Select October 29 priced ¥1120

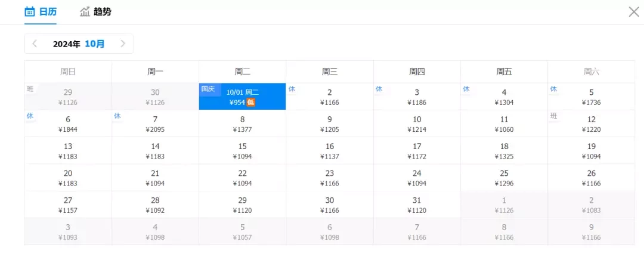(x=242, y=205)
